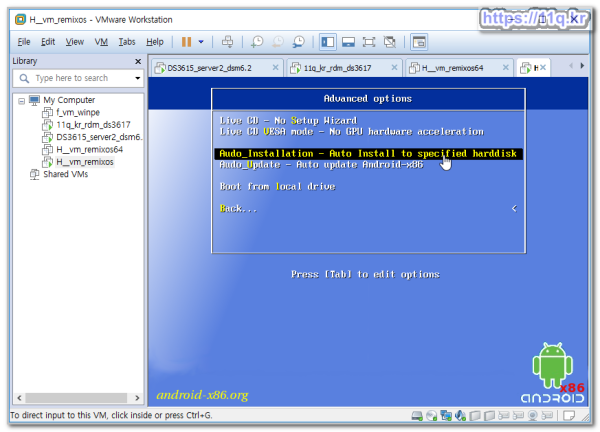Enter full screen mode icon
The height and width of the screenshot is (432, 600).
click(x=368, y=42)
